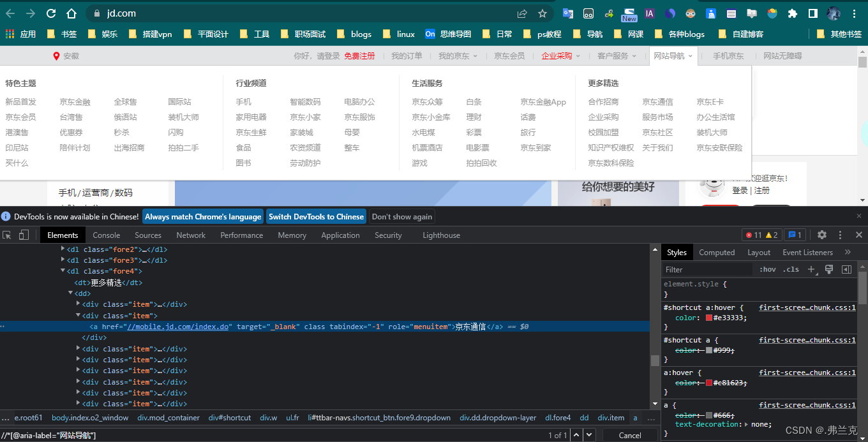This screenshot has width=868, height=442.
Task: Open 思维导图 bookmark
Action: (448, 34)
